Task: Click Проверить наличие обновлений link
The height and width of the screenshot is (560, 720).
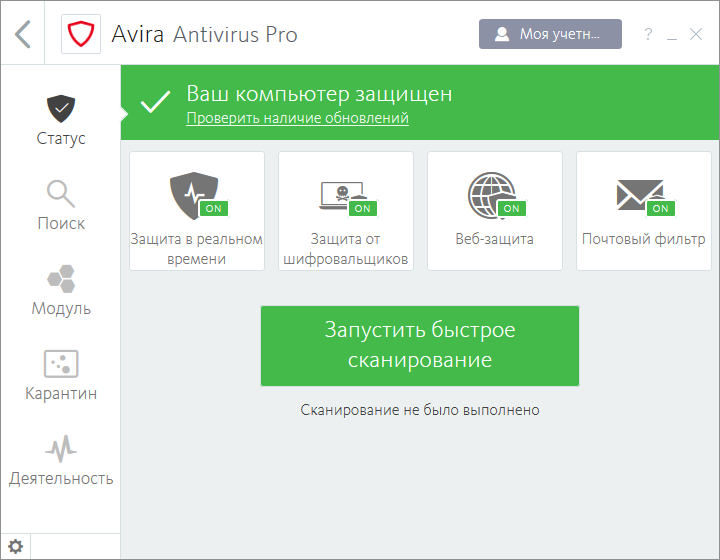Action: [x=298, y=118]
